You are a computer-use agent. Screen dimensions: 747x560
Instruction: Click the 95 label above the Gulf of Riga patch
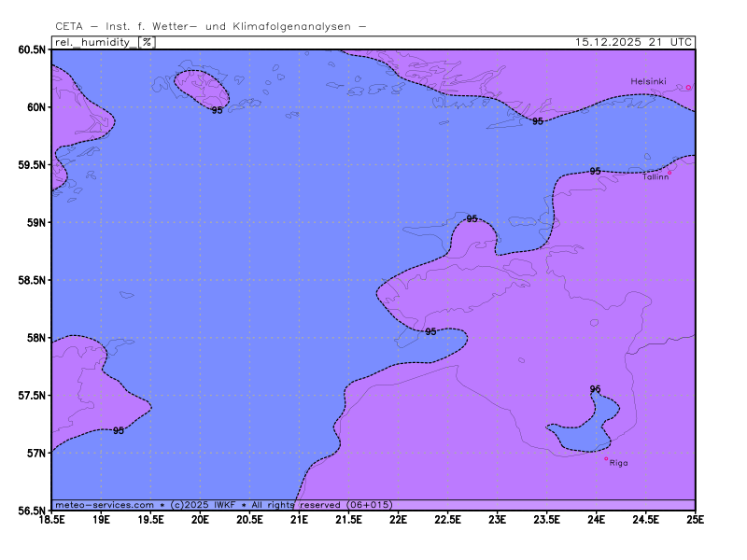(x=595, y=389)
